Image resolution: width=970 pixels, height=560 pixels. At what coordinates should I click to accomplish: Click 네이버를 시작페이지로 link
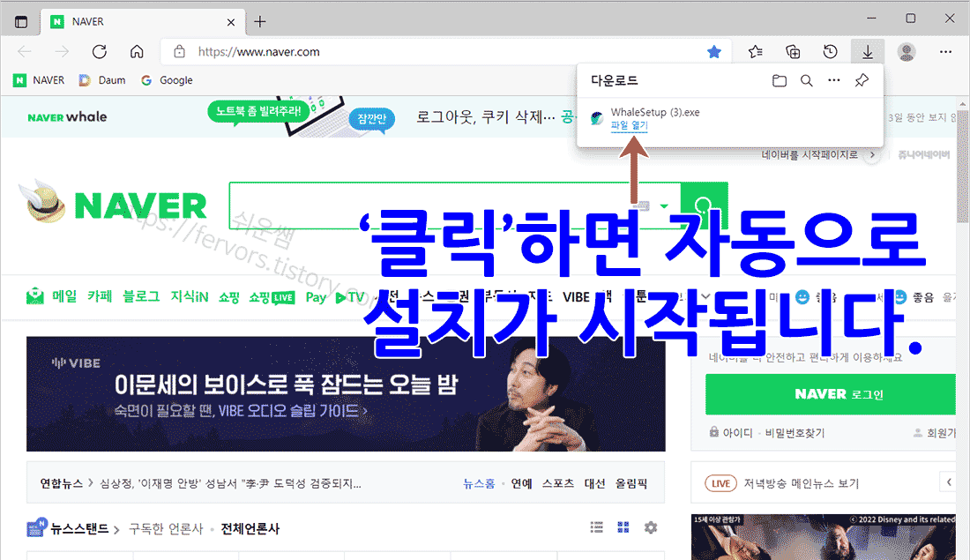point(810,154)
